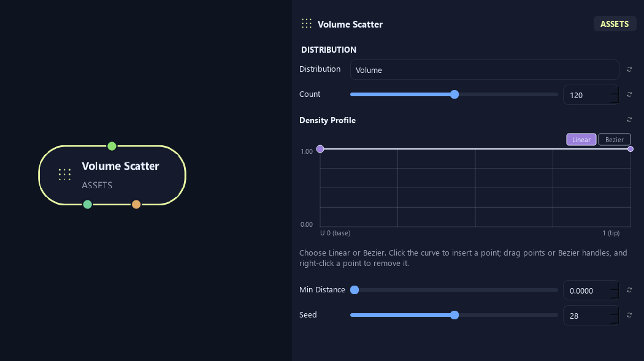Click the 1.00 axis value label
This screenshot has width=644, height=361.
307,151
